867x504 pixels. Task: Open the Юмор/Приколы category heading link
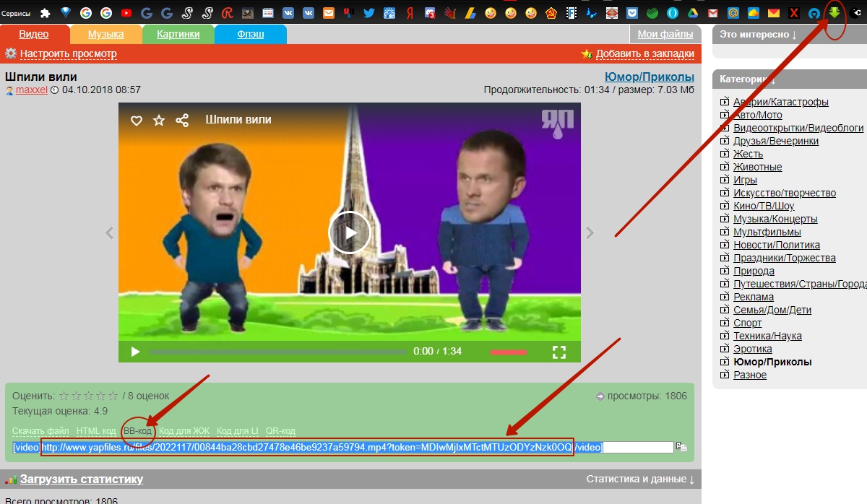[x=649, y=77]
